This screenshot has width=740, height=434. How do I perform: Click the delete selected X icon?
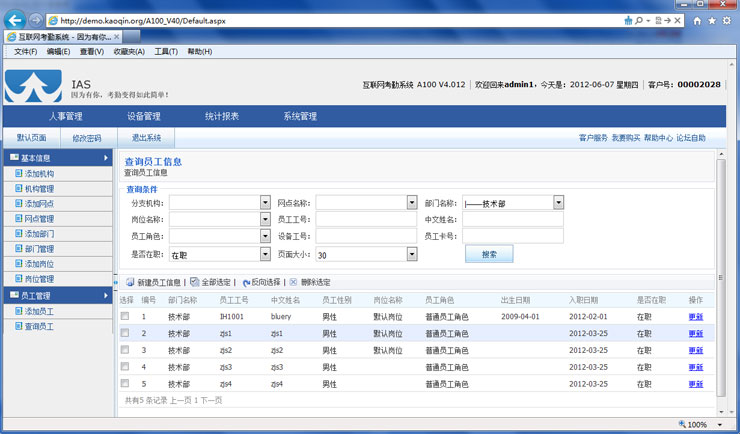(x=293, y=282)
